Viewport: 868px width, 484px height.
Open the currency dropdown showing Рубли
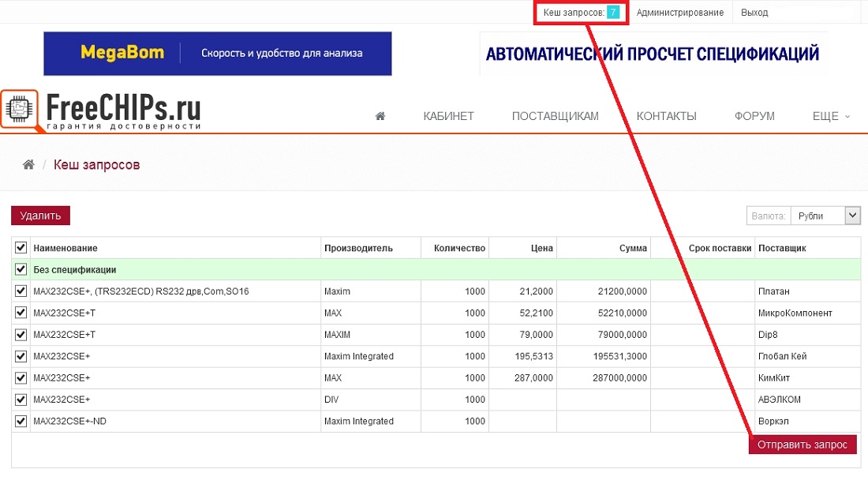click(x=825, y=216)
